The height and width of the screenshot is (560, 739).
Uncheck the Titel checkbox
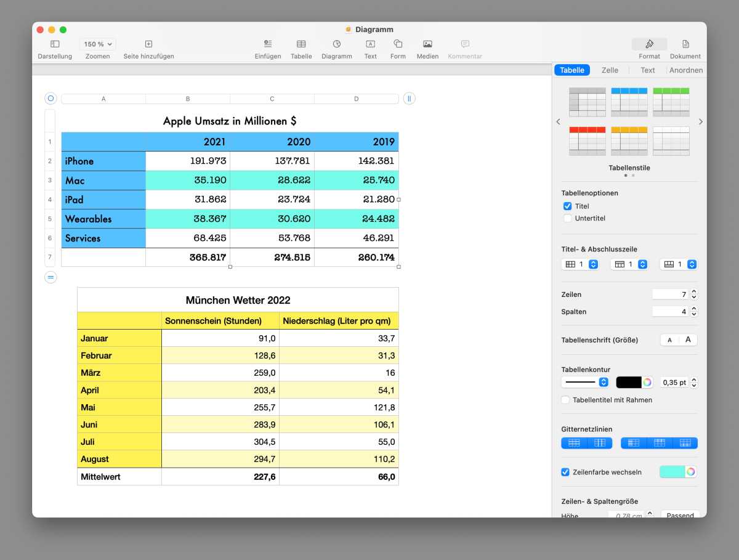pos(568,206)
